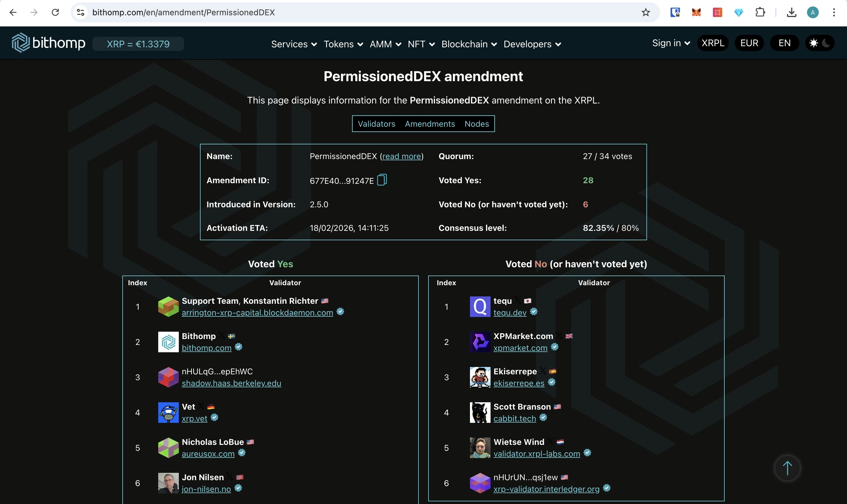Open the MetaMask fox extension

[696, 13]
